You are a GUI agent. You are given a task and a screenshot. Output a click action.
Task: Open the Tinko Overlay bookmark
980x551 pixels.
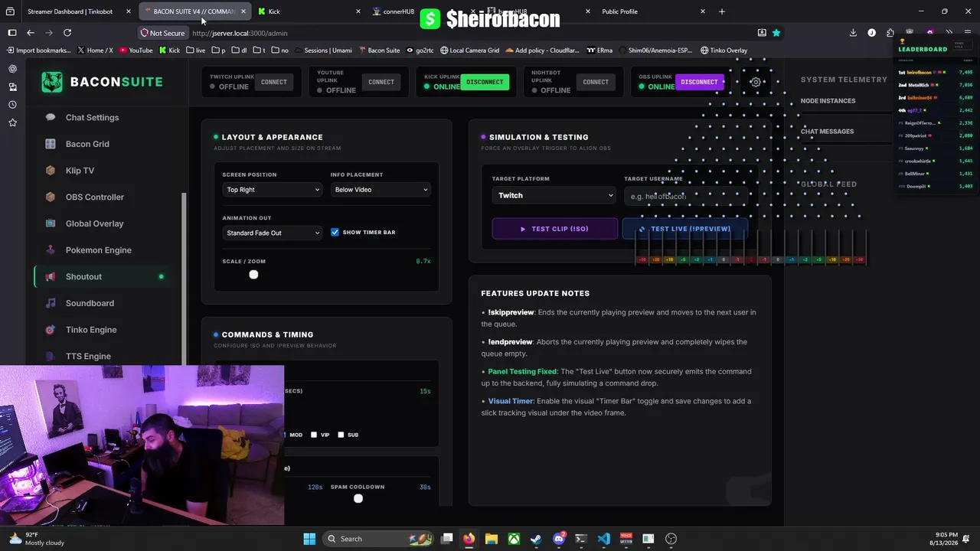coord(724,51)
